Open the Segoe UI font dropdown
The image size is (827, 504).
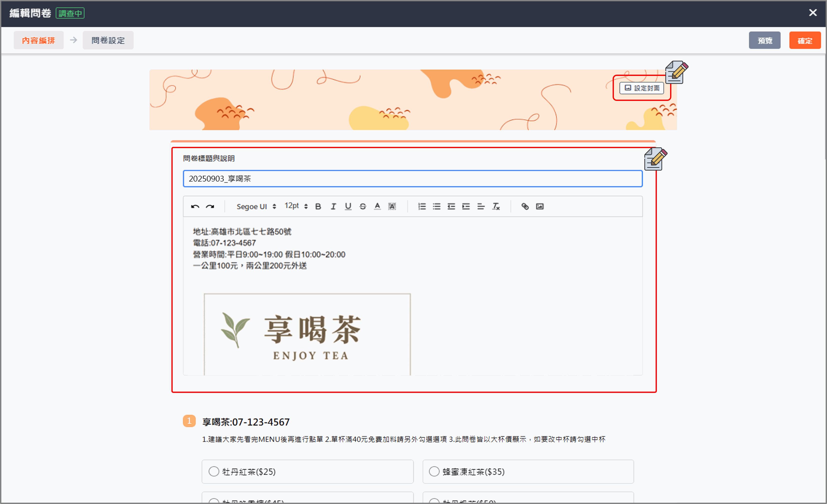click(256, 206)
